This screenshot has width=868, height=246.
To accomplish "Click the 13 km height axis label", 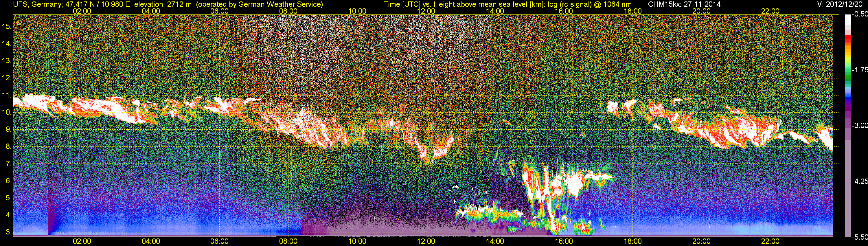I will coord(6,61).
